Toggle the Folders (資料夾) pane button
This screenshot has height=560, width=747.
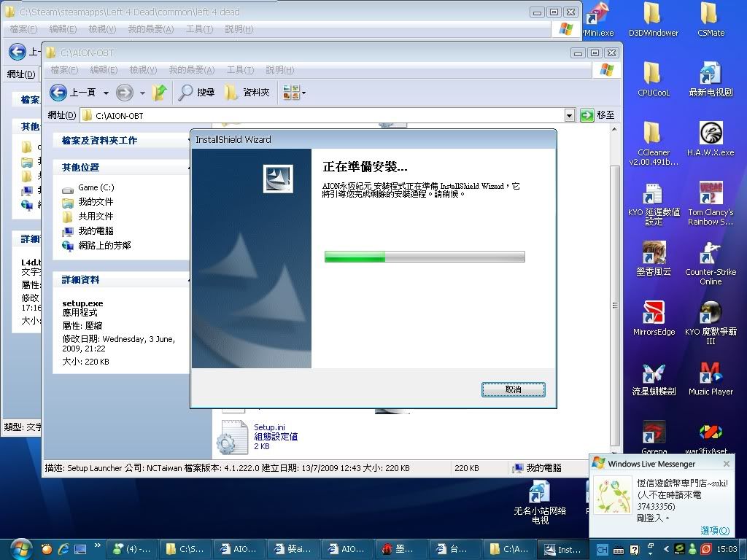point(247,93)
